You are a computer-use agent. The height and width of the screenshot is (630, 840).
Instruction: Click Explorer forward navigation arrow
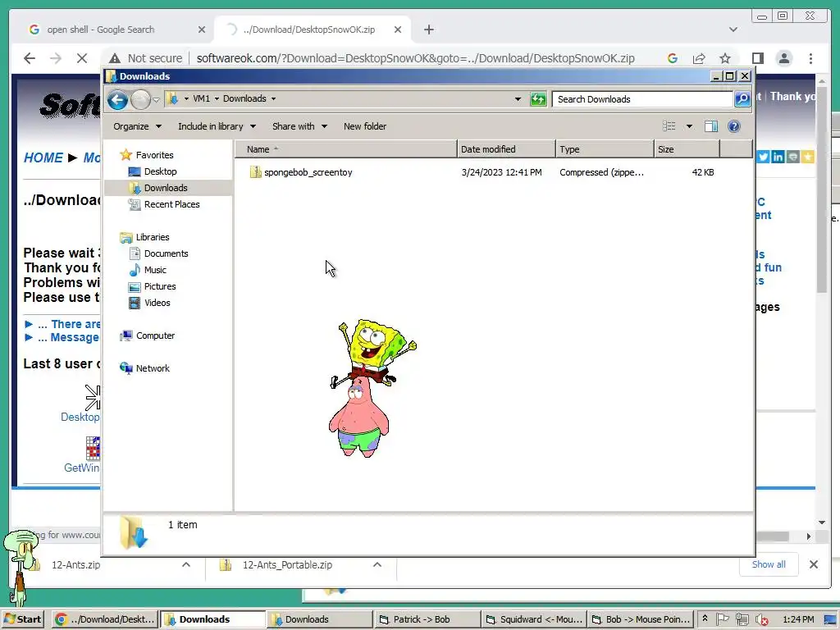coord(140,99)
